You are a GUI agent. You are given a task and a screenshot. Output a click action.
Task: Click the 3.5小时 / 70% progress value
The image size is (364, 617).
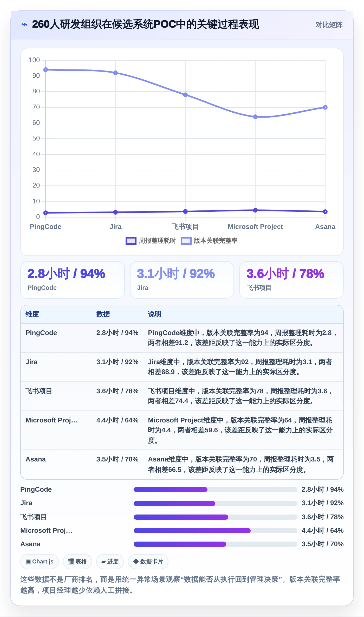pos(322,544)
